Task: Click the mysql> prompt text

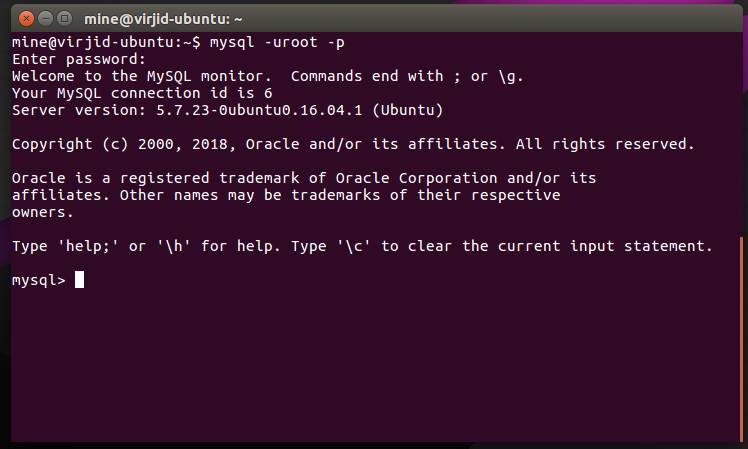Action: tap(39, 280)
